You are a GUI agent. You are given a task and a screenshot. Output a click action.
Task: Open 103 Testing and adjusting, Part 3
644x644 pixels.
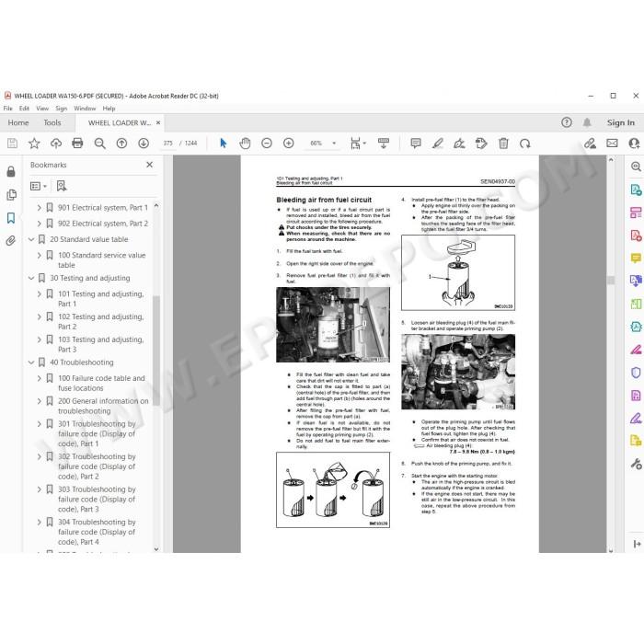(x=100, y=344)
